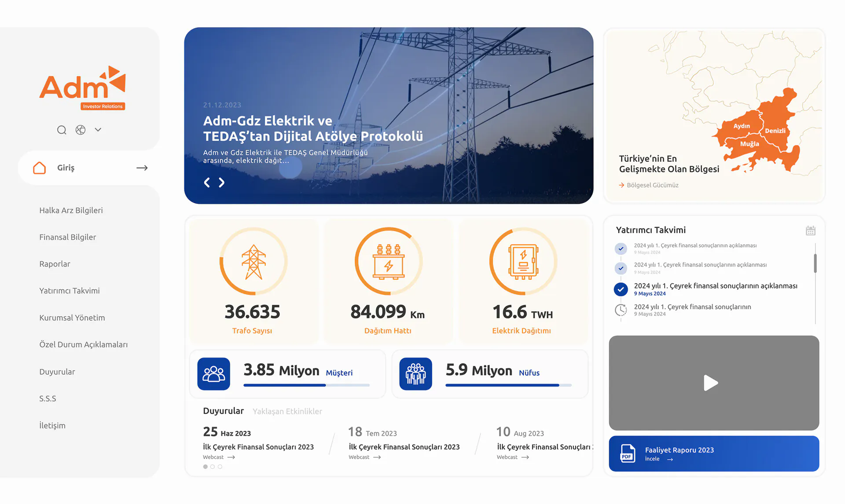
Task: Open İletişim menu item
Action: (x=52, y=425)
